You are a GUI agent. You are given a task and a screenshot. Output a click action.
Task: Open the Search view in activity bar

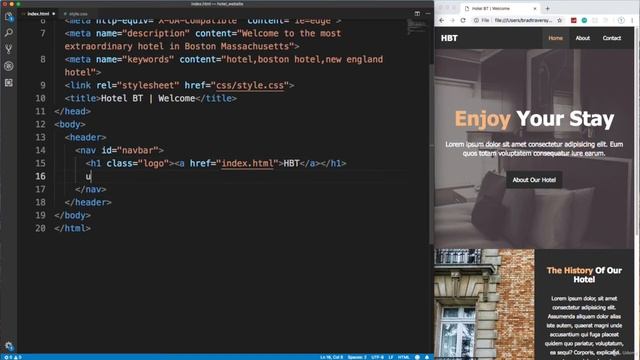(9, 33)
